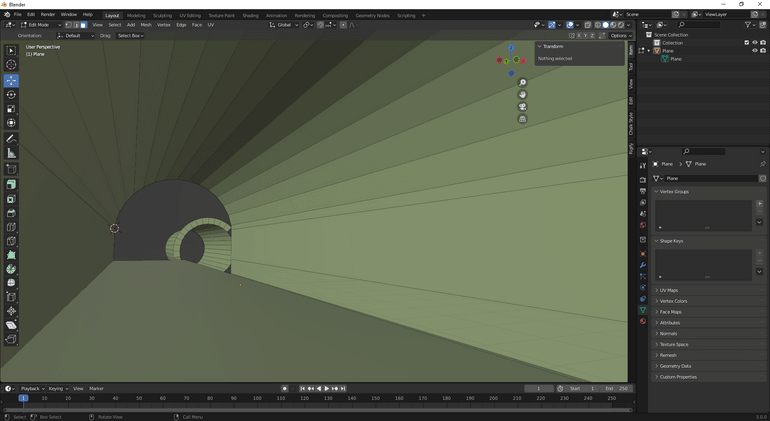Open the Global transform orientation dropdown

284,25
